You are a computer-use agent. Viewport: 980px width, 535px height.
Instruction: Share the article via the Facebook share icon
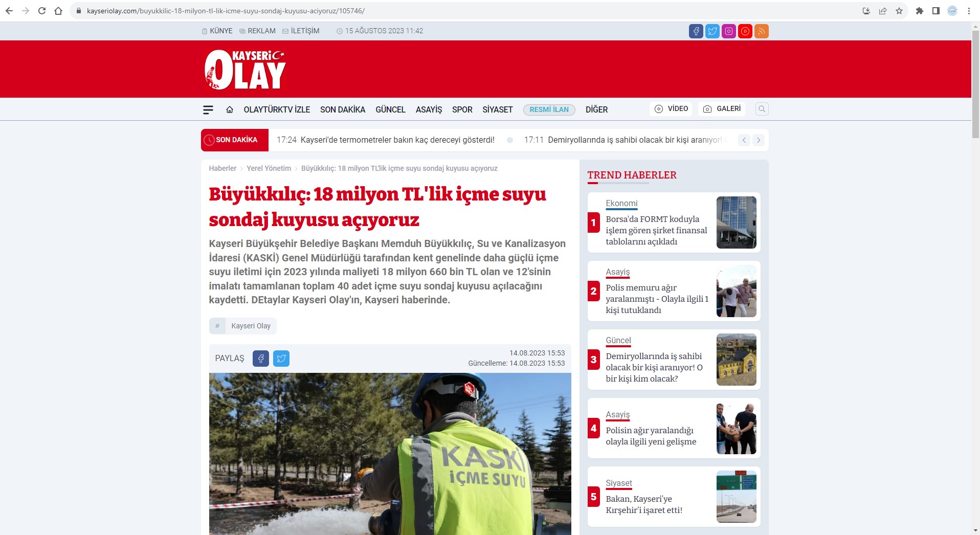(261, 359)
